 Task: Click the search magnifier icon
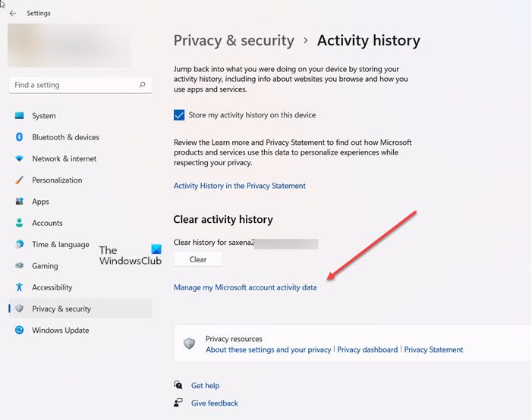tap(142, 85)
